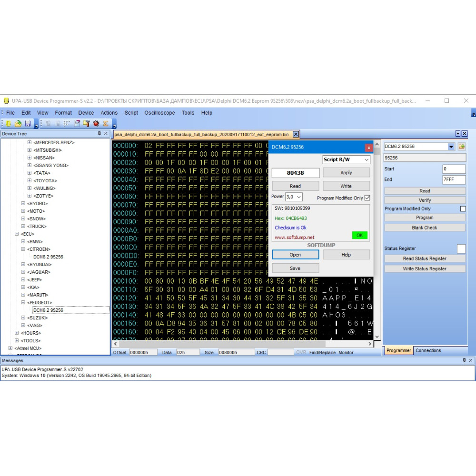Click Read in the script dialog
This screenshot has width=476, height=476.
point(296,186)
